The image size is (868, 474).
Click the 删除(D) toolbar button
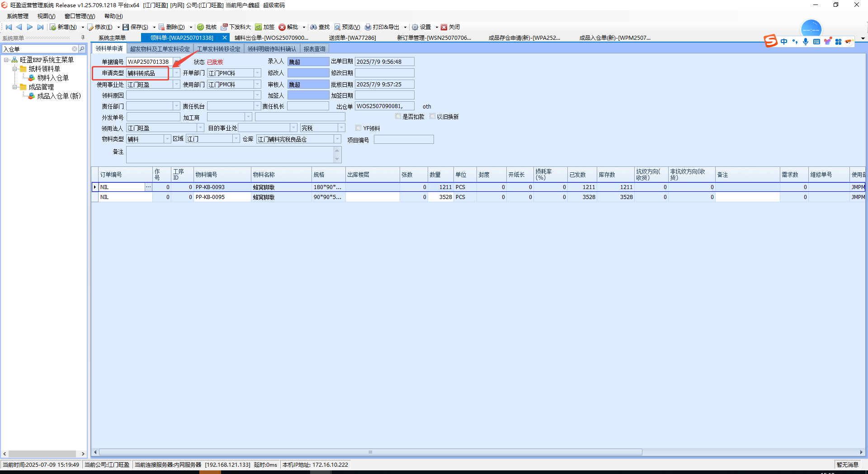coord(172,27)
